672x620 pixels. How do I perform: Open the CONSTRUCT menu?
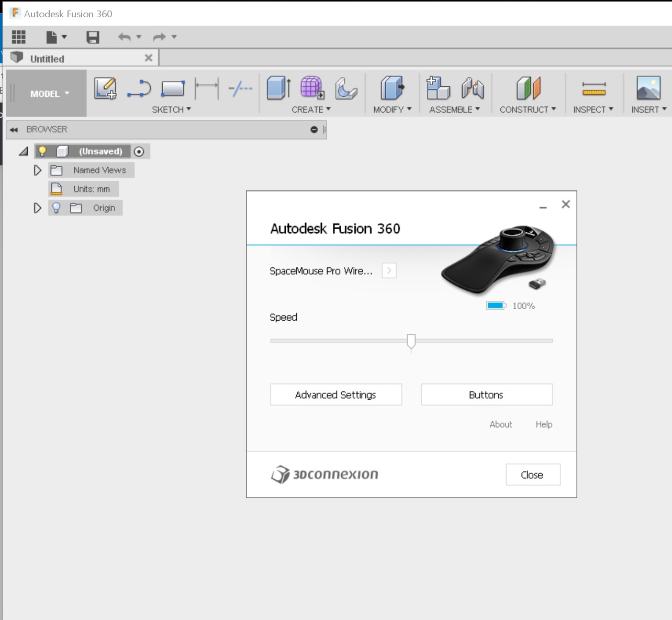point(528,109)
